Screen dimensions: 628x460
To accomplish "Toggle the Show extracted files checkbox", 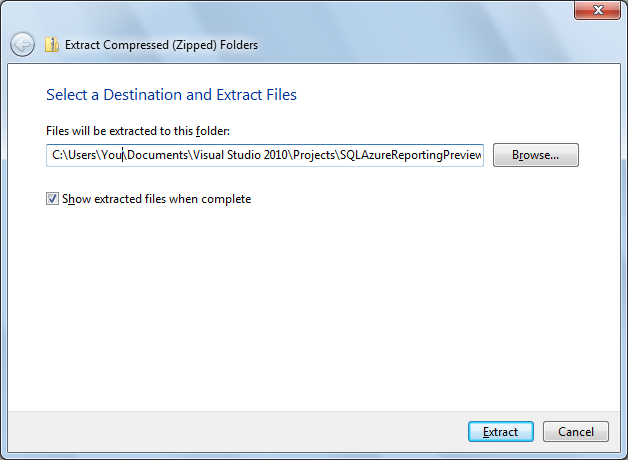I will (53, 199).
